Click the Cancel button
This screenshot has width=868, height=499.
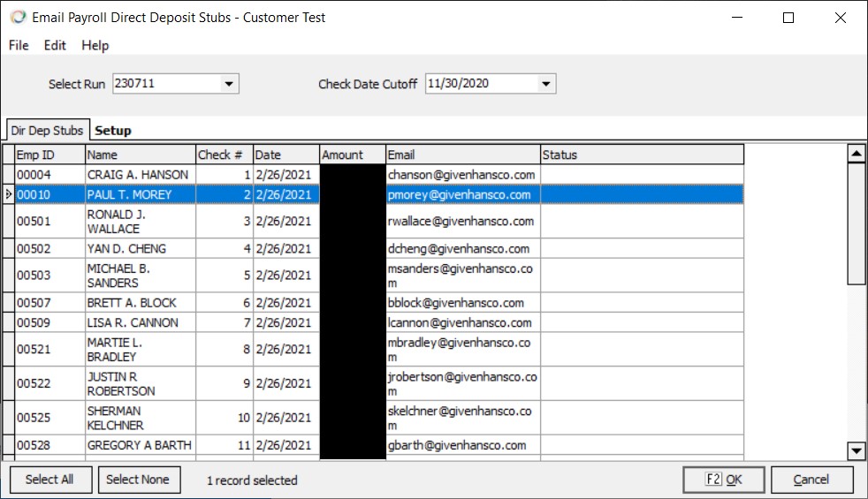(x=811, y=480)
